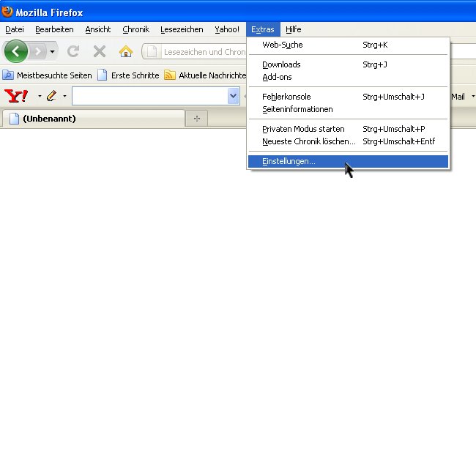Click the Mail button on Yahoo toolbar
Viewport: 476px width, 476px height.
click(x=458, y=97)
